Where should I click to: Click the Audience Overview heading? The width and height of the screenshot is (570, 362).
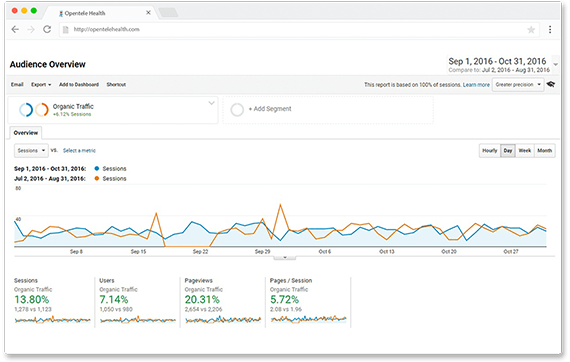48,64
